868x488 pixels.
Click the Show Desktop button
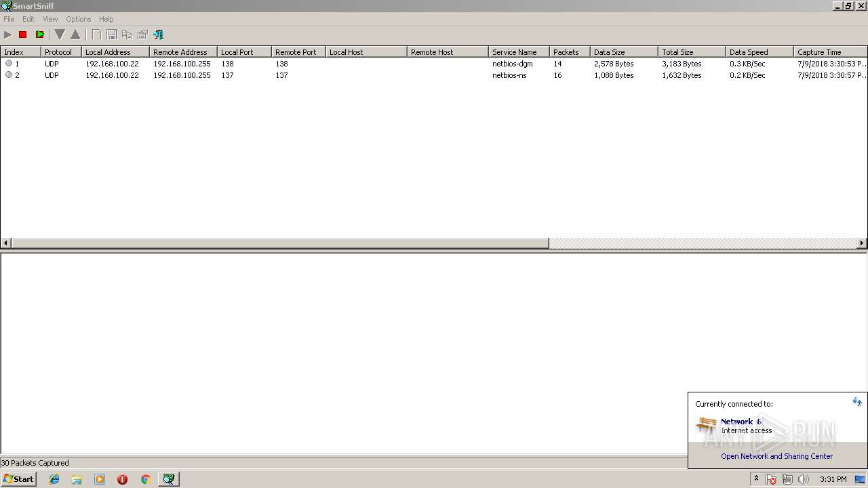[x=860, y=479]
